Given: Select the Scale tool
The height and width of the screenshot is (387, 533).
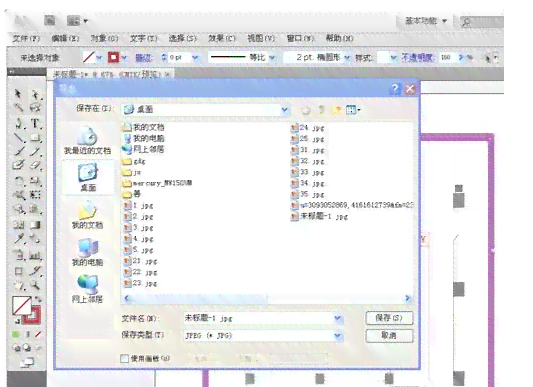Looking at the screenshot, I should coord(35,181).
